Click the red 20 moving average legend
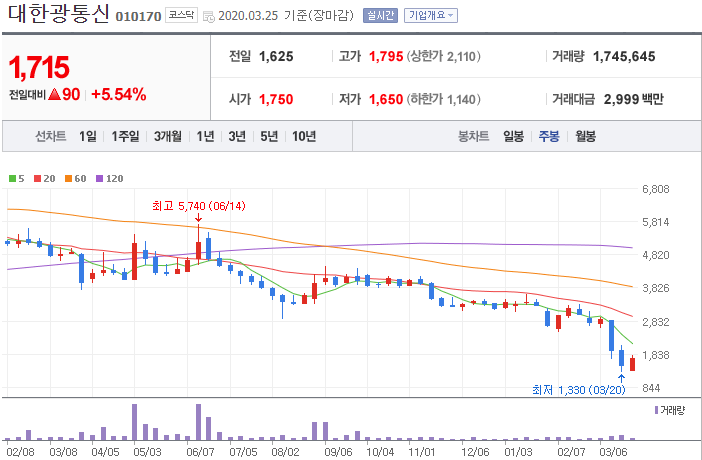Screen dimensions: 702x460 click(45, 179)
